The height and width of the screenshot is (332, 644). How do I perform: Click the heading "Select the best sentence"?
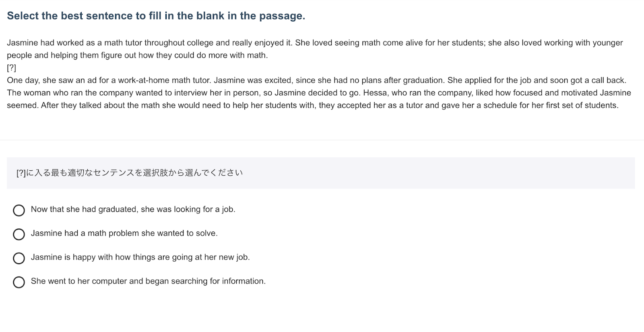point(156,16)
